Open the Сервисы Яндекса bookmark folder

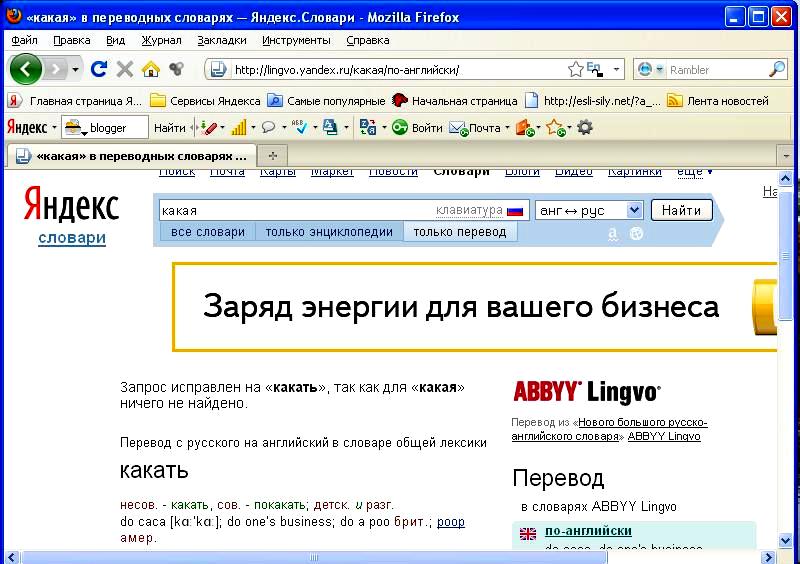coord(206,101)
